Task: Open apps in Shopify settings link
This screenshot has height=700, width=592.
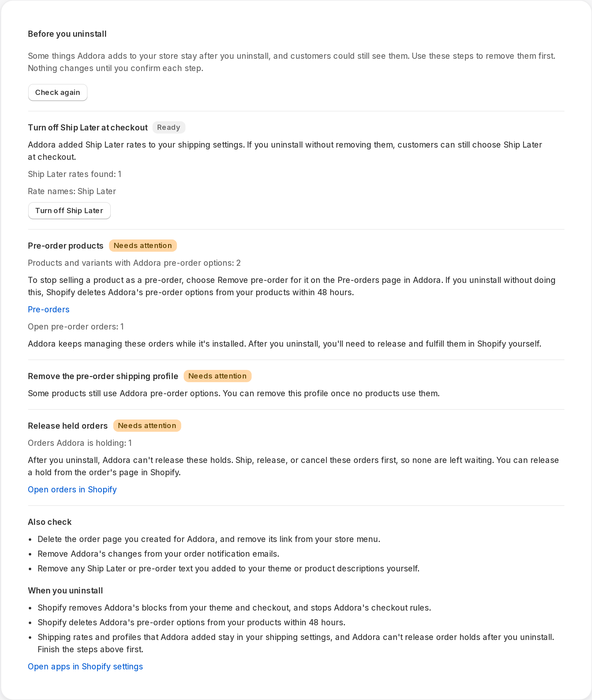Action: (x=85, y=666)
